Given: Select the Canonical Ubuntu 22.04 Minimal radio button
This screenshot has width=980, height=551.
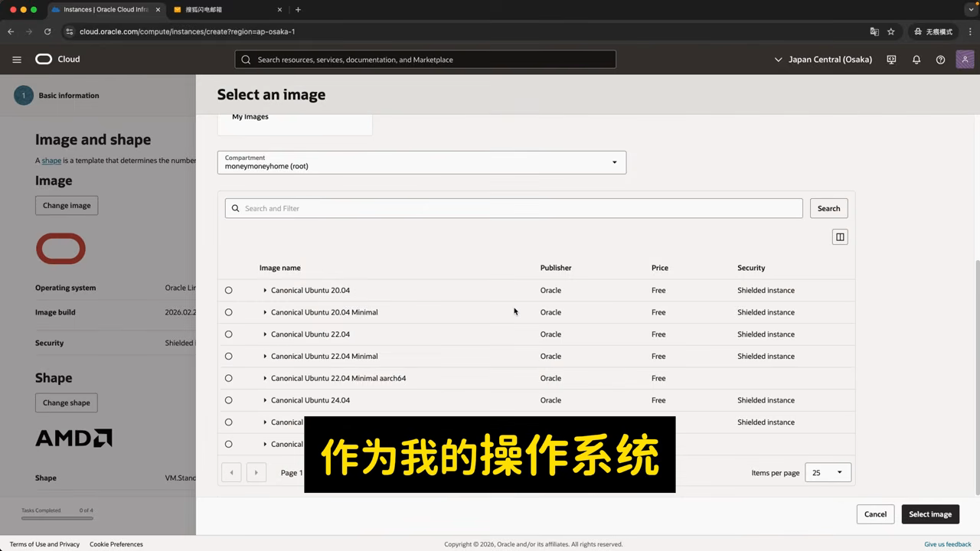Looking at the screenshot, I should point(228,357).
